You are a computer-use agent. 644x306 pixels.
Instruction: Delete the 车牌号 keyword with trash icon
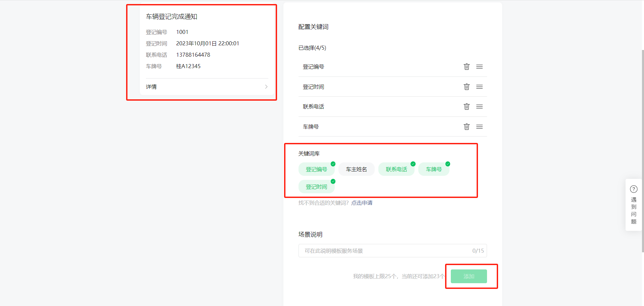tap(467, 126)
